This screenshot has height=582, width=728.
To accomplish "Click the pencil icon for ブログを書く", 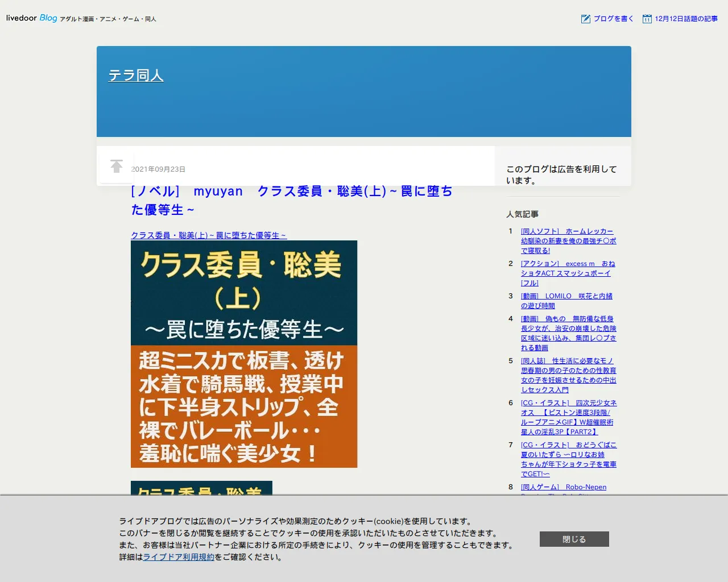I will coord(585,19).
